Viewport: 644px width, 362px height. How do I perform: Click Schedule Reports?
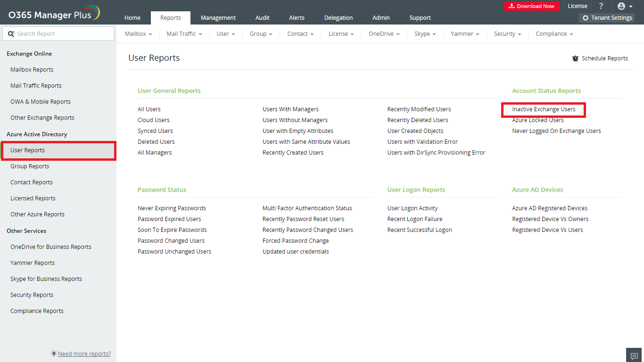pos(600,58)
